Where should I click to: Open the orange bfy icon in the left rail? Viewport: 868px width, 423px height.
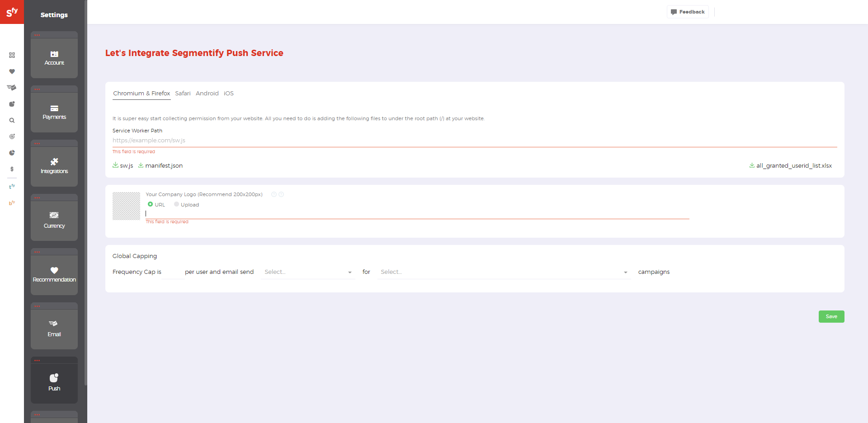click(12, 203)
